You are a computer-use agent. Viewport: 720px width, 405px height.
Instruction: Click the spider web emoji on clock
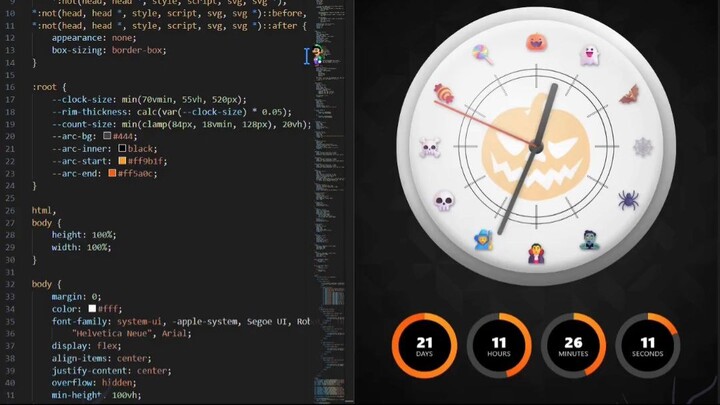tap(643, 147)
